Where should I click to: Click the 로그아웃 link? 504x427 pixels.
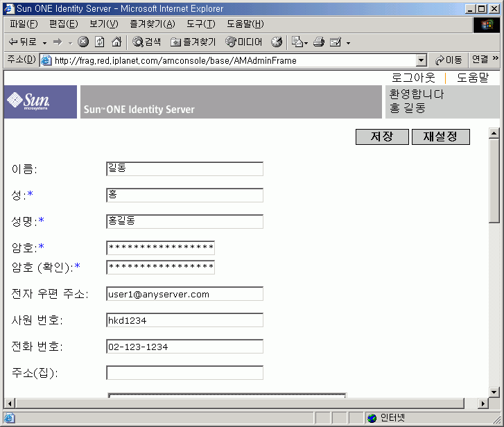[413, 78]
